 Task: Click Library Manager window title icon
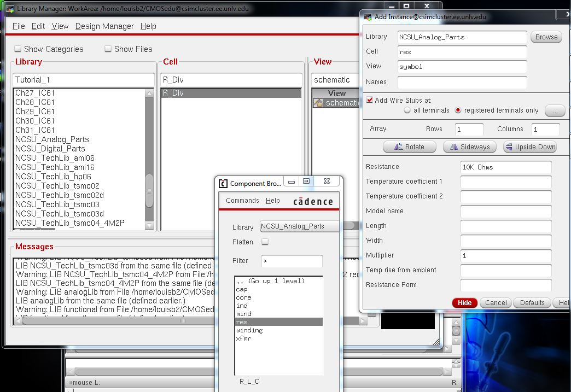click(x=9, y=9)
